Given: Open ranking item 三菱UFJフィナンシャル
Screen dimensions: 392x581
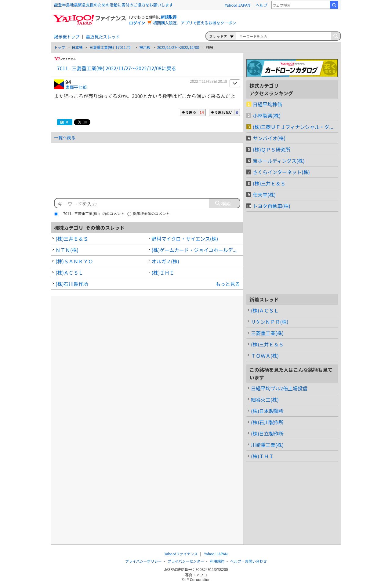Looking at the screenshot, I should tap(293, 127).
